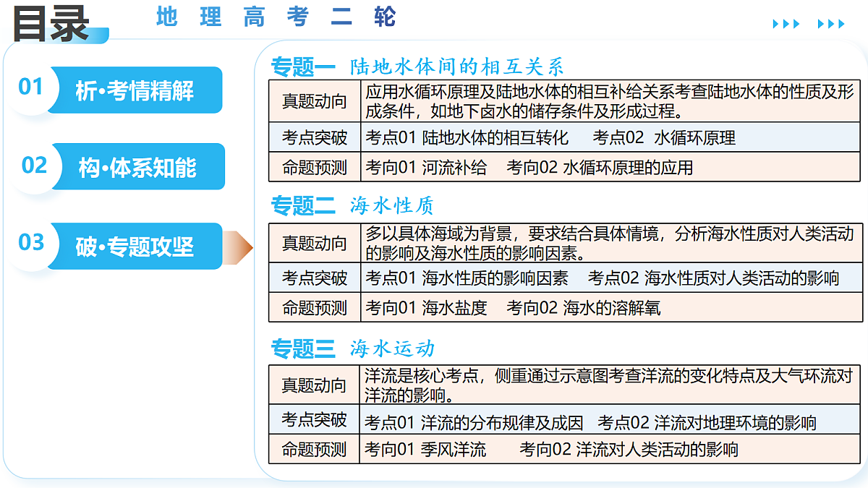Image resolution: width=868 pixels, height=488 pixels.
Task: Select the 析•考情精解 section button
Action: click(x=135, y=90)
